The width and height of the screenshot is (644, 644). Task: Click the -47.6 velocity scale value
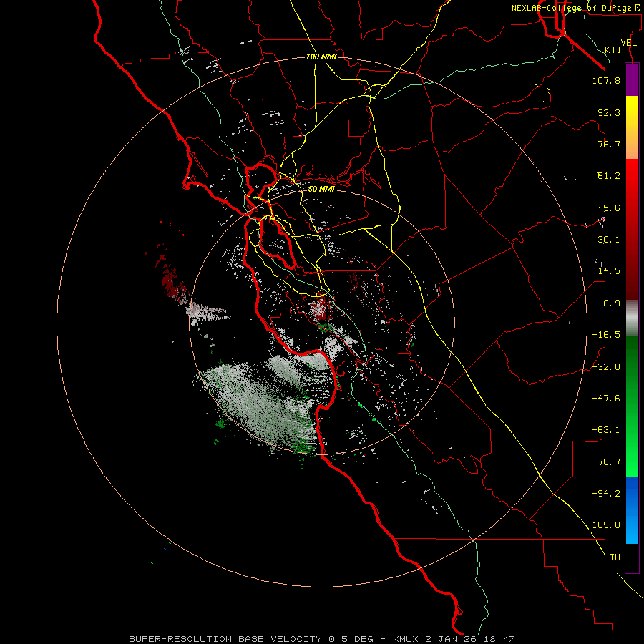606,399
